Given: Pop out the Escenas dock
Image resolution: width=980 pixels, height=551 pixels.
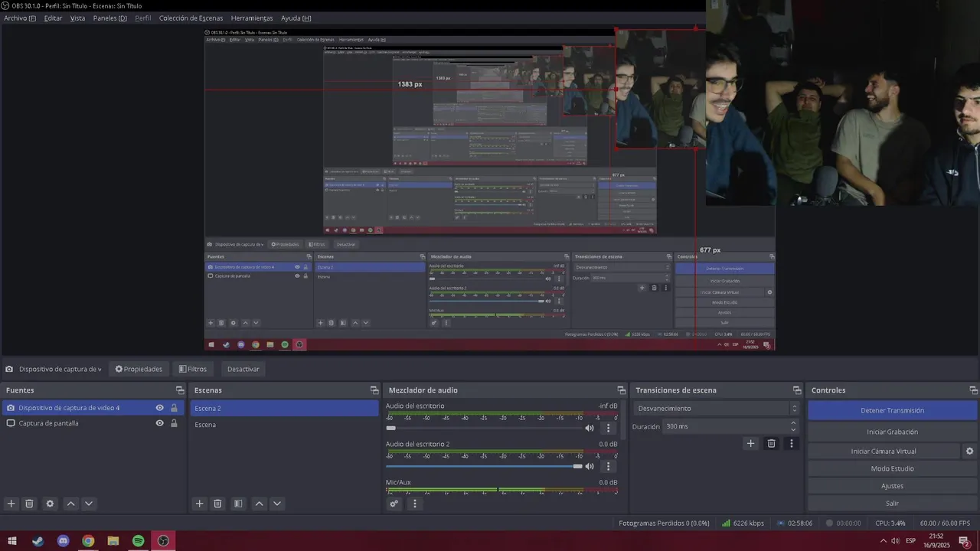Looking at the screenshot, I should point(374,390).
